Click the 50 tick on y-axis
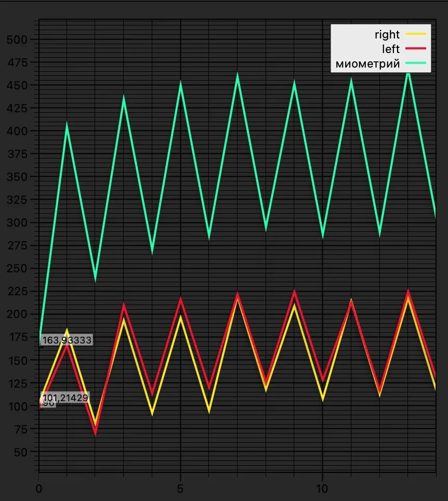The image size is (448, 501). tap(21, 452)
